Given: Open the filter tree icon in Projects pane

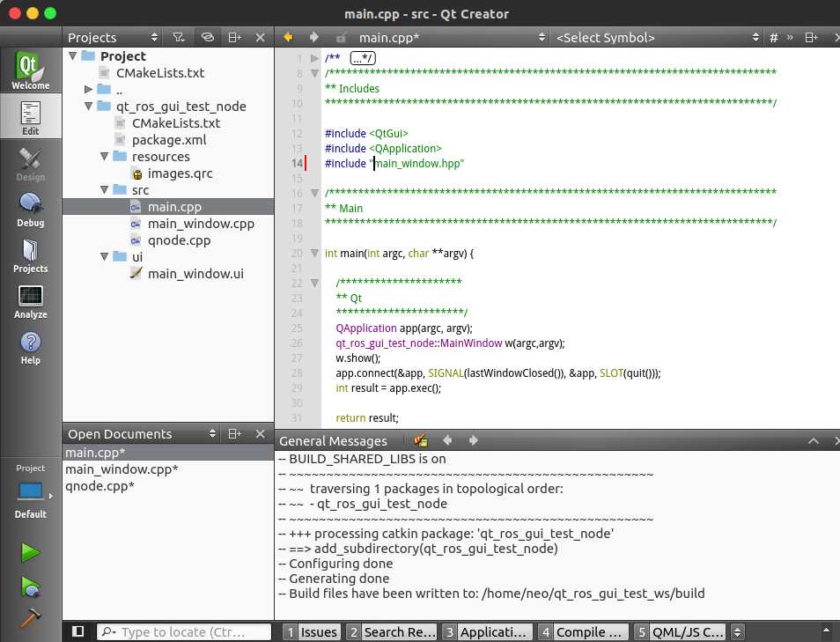Looking at the screenshot, I should (x=179, y=38).
